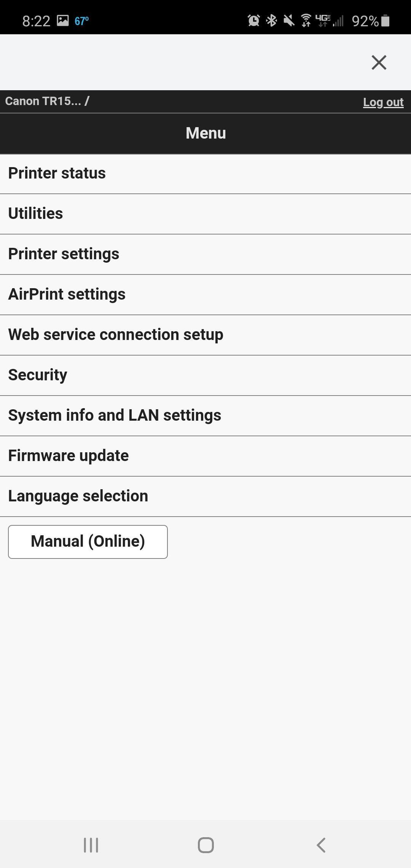Viewport: 411px width, 868px height.
Task: Open the recent apps navigation button
Action: pyautogui.click(x=91, y=845)
